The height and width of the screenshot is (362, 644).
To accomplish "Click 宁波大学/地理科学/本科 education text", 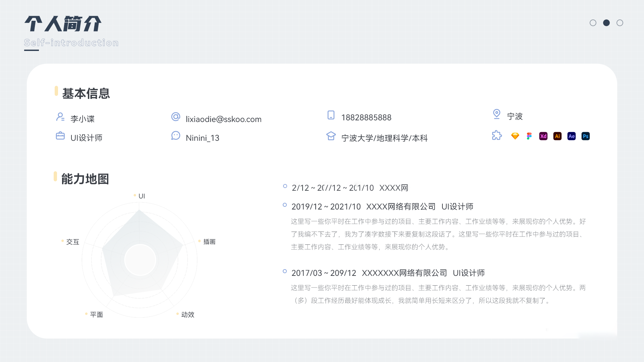I will (384, 138).
